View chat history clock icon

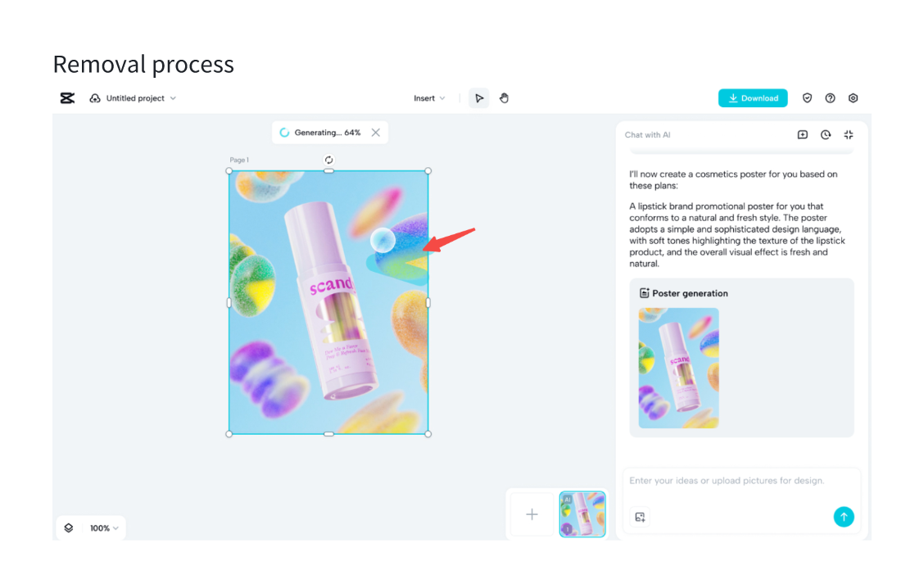826,135
